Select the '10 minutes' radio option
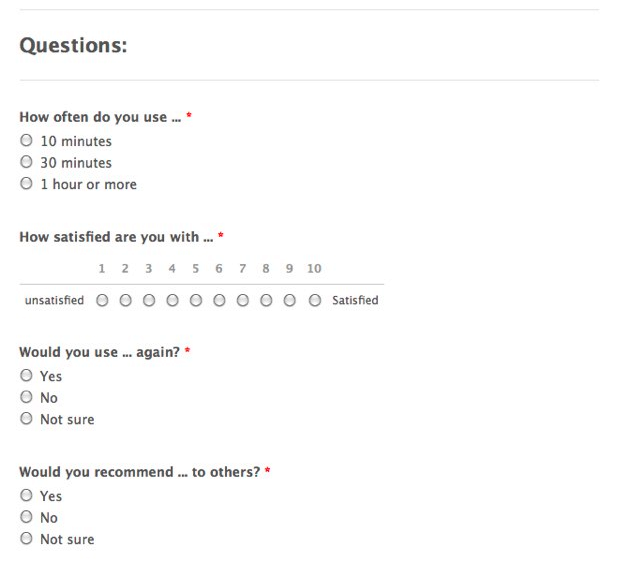Image resolution: width=622 pixels, height=578 pixels. 26,141
